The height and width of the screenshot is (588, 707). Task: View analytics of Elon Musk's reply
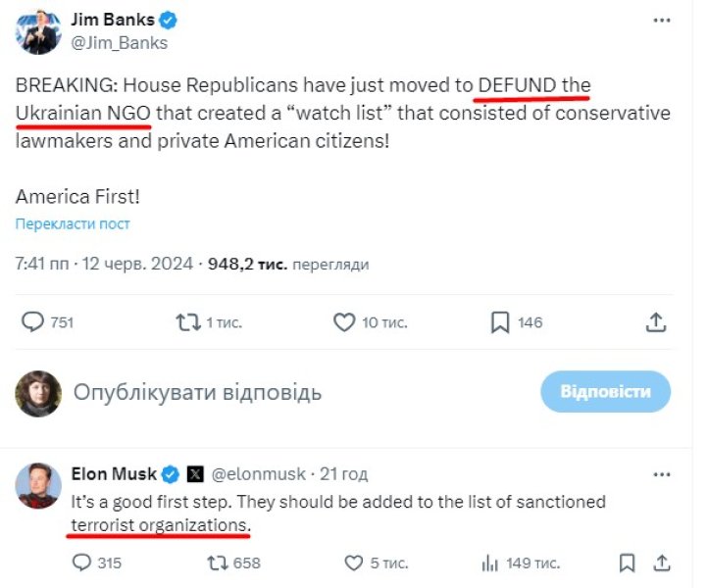(489, 563)
